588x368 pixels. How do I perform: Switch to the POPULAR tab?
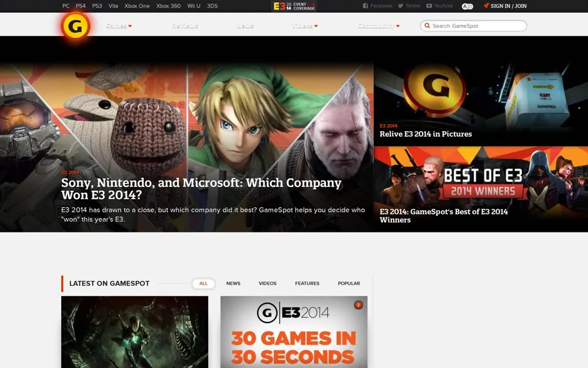point(349,283)
